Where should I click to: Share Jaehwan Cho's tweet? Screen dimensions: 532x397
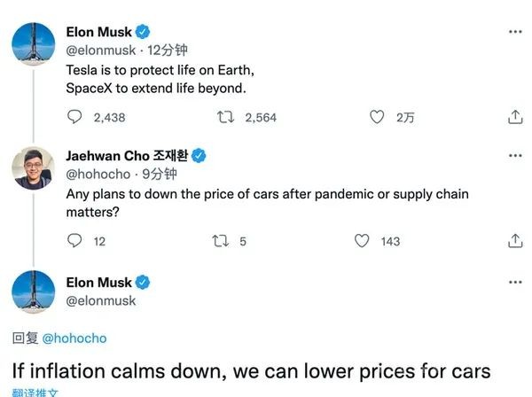coord(515,240)
